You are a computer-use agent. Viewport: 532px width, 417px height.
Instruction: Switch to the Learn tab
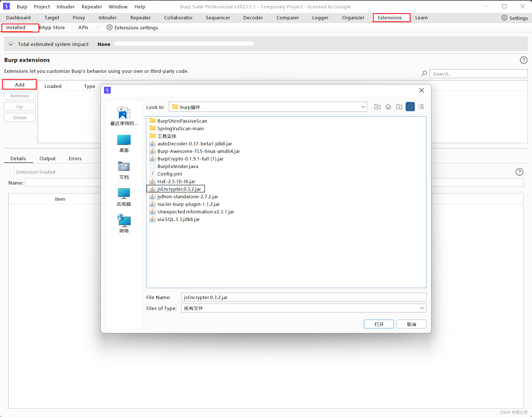421,18
